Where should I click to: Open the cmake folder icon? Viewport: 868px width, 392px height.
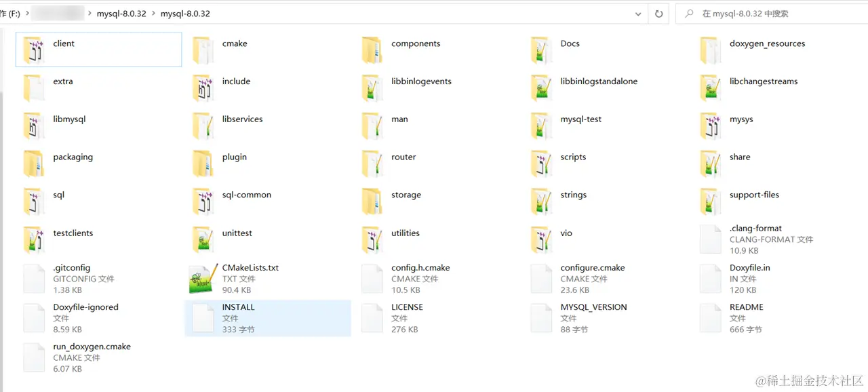tap(203, 50)
